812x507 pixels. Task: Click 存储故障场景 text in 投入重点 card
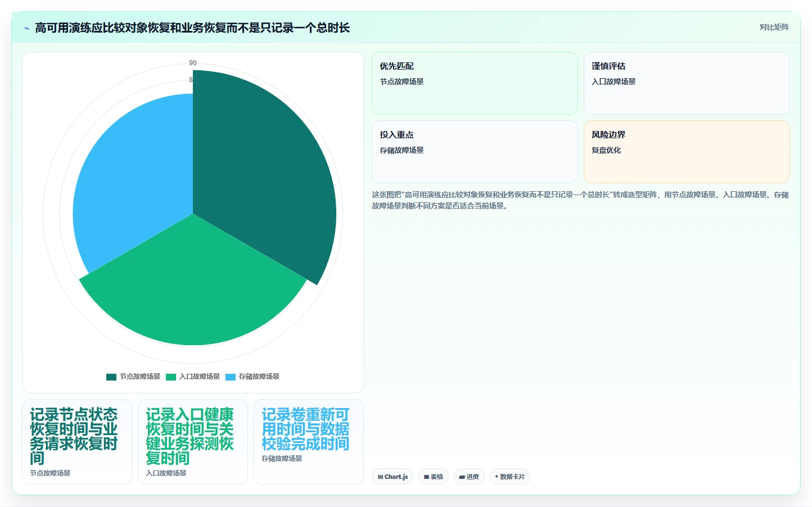pyautogui.click(x=402, y=150)
